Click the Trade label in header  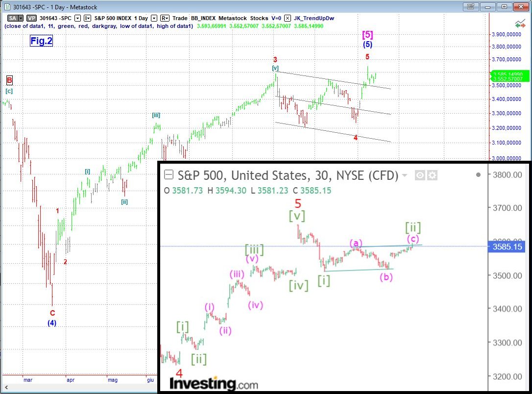point(180,18)
